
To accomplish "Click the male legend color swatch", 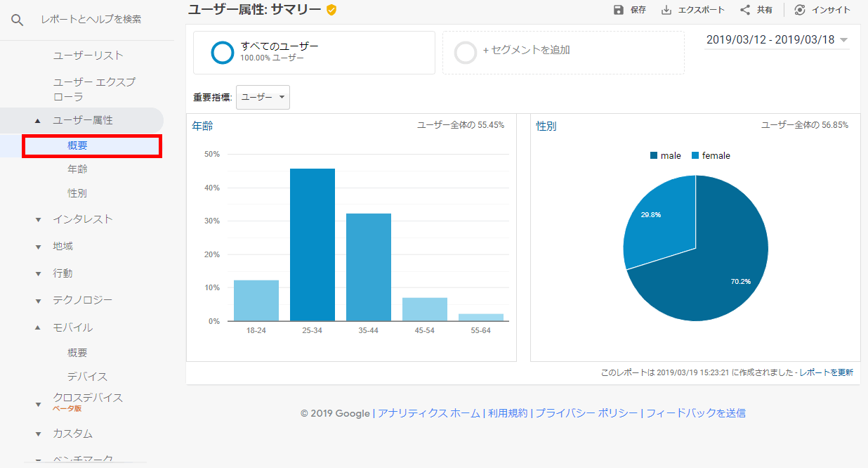I will (654, 156).
